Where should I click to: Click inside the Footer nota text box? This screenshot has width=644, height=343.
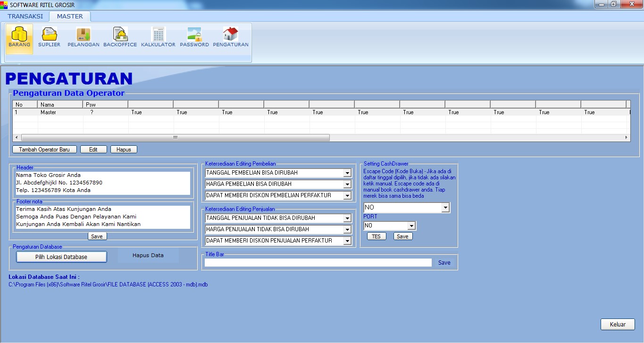click(103, 217)
